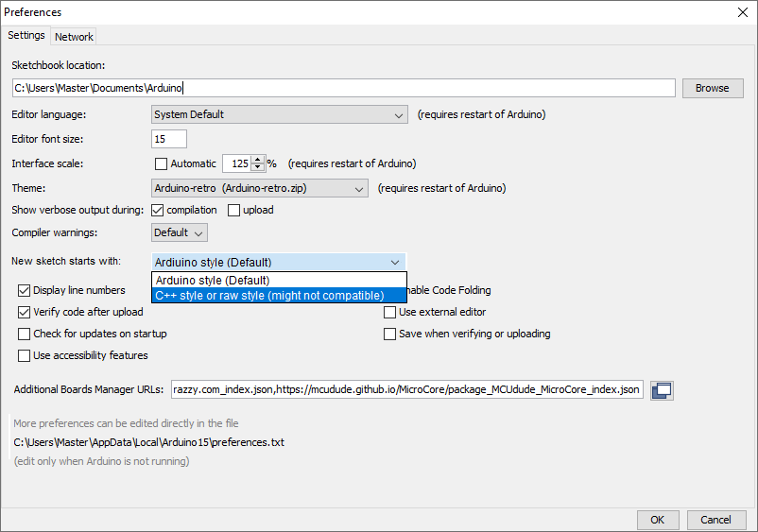758x532 pixels.
Task: Click the Additional Boards Manager URLs field
Action: [407, 389]
